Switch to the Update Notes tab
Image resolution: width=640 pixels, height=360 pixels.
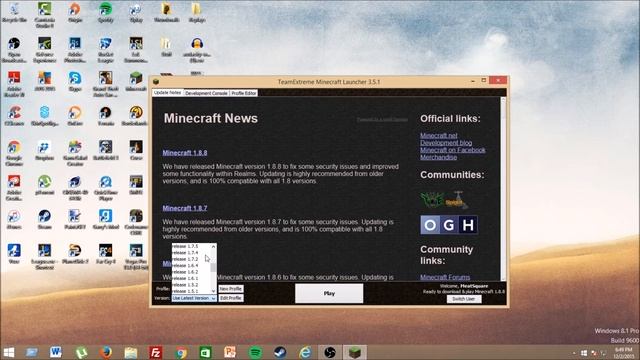click(x=167, y=93)
